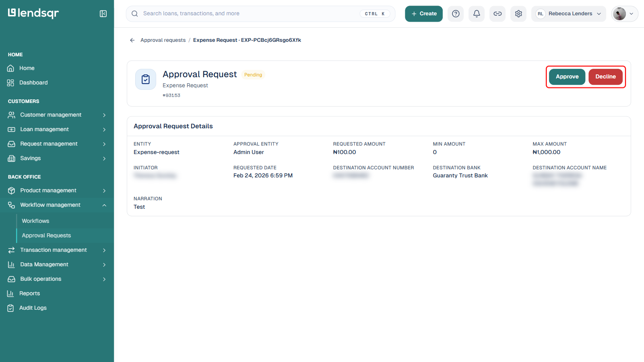Go to Approval requests breadcrumb link
The image size is (644, 362).
point(163,40)
